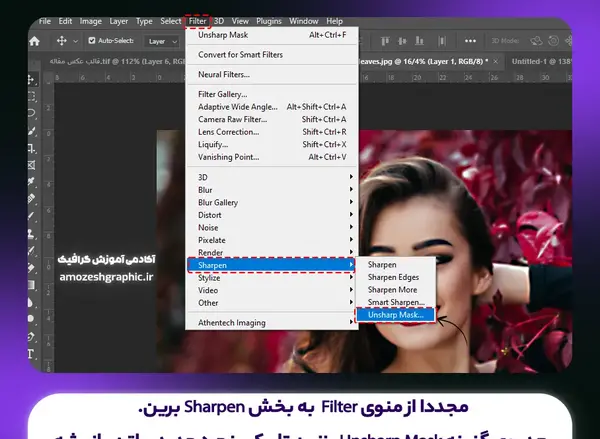Select the Crop tool

(32, 148)
